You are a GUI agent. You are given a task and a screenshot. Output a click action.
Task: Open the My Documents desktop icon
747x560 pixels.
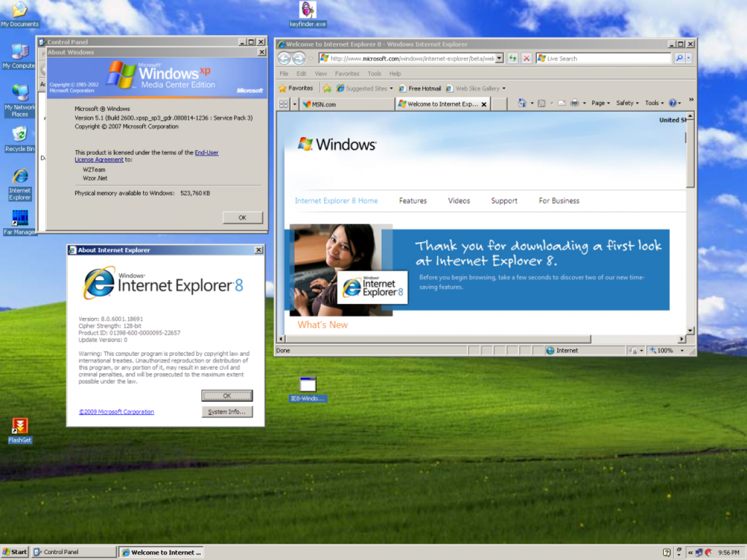point(19,15)
